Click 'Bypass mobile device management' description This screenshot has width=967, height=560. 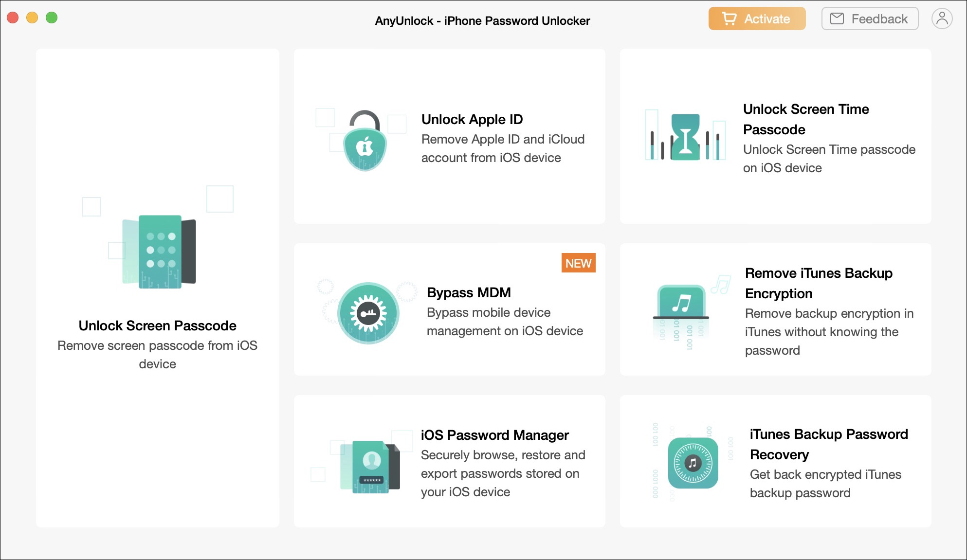(x=505, y=322)
